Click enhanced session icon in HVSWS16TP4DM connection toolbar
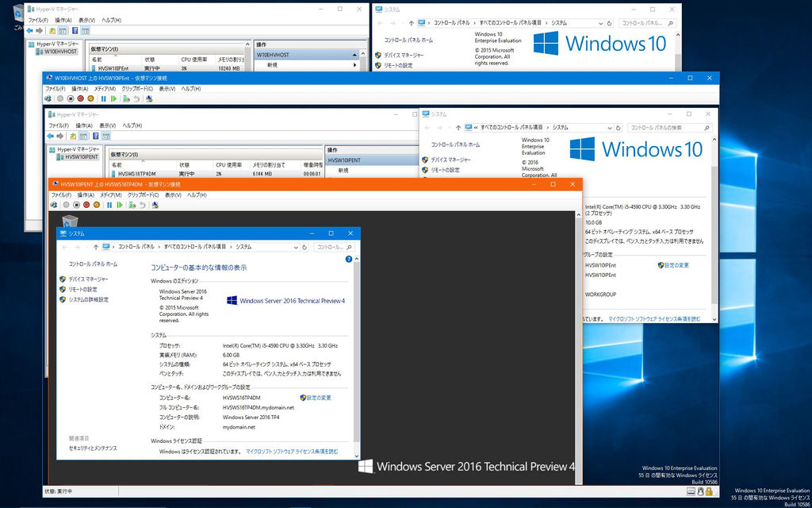 pos(155,206)
